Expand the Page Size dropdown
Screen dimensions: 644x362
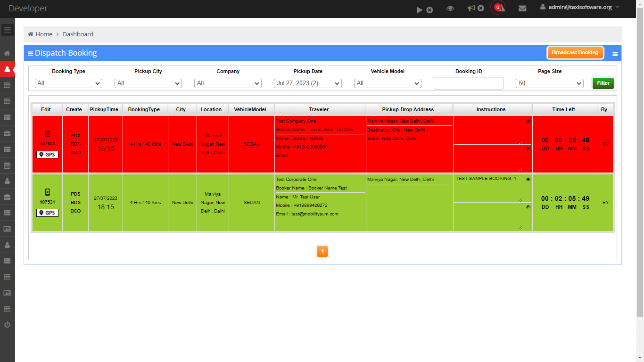(549, 83)
